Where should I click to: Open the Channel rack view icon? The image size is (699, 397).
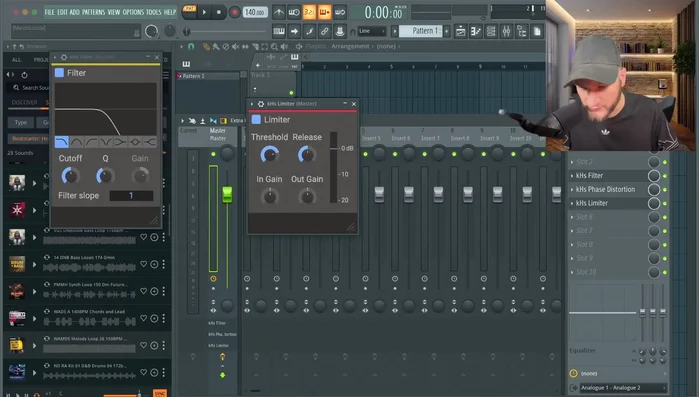click(491, 31)
